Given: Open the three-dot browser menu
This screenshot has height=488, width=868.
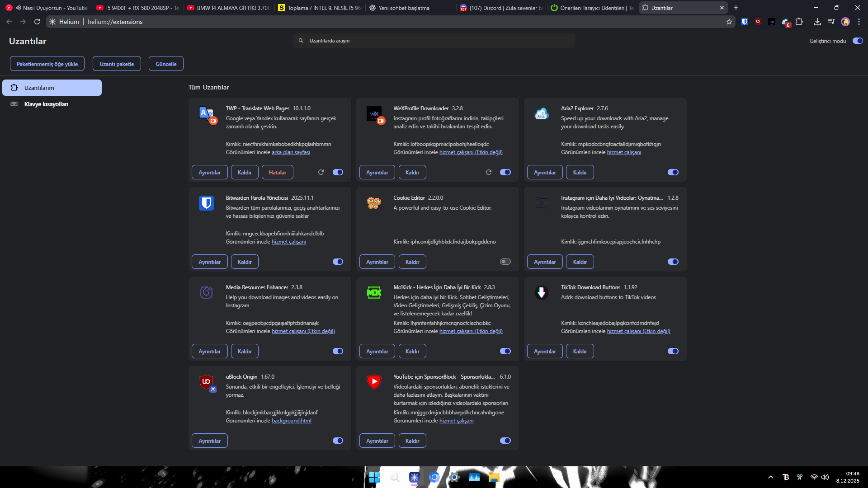Looking at the screenshot, I should click(859, 22).
